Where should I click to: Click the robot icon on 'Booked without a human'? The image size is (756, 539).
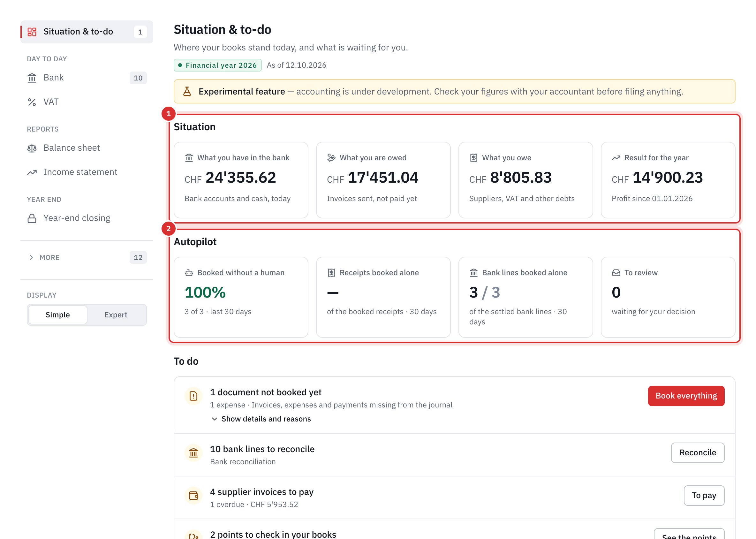(189, 273)
